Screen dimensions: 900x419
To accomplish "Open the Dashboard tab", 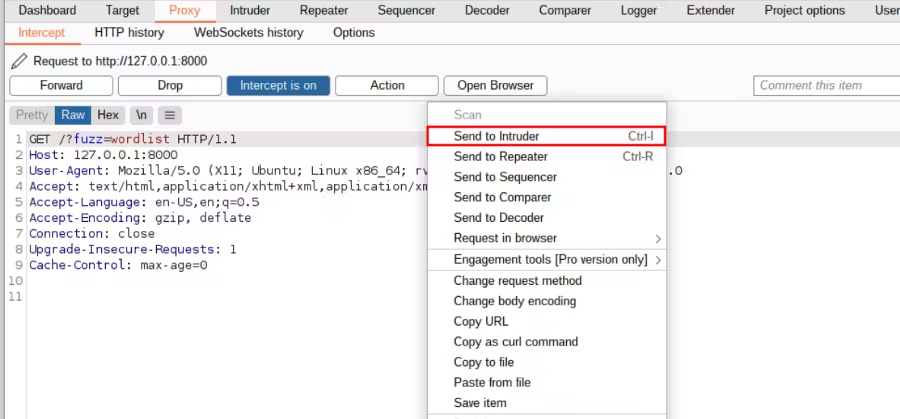I will [47, 10].
